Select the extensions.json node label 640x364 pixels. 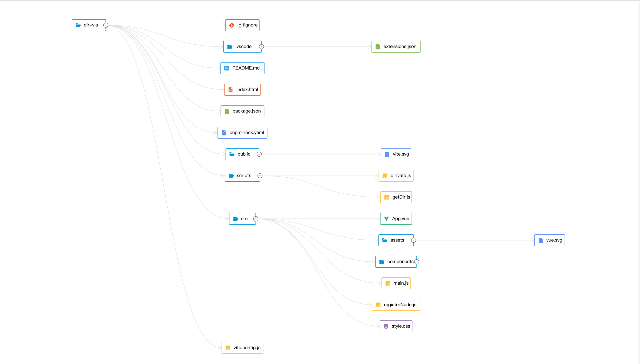pyautogui.click(x=400, y=47)
